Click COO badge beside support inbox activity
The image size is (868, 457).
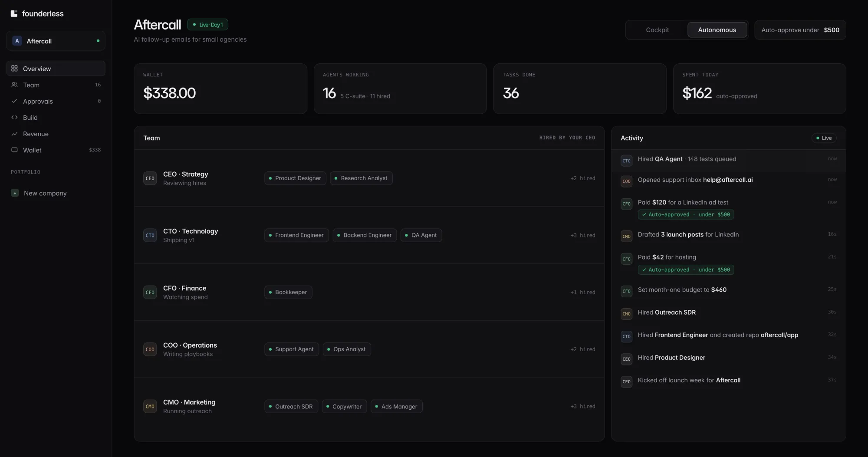click(626, 181)
